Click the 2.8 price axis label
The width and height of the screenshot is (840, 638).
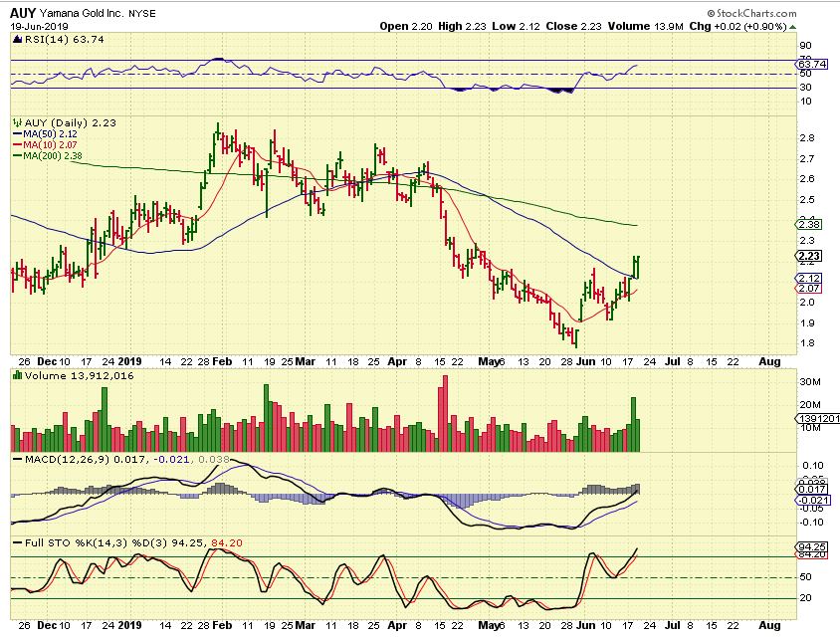pyautogui.click(x=807, y=138)
